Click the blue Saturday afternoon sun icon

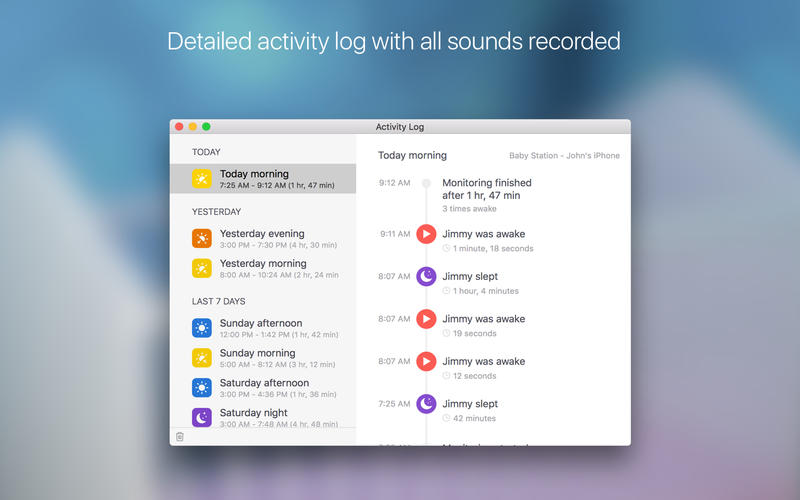[202, 387]
